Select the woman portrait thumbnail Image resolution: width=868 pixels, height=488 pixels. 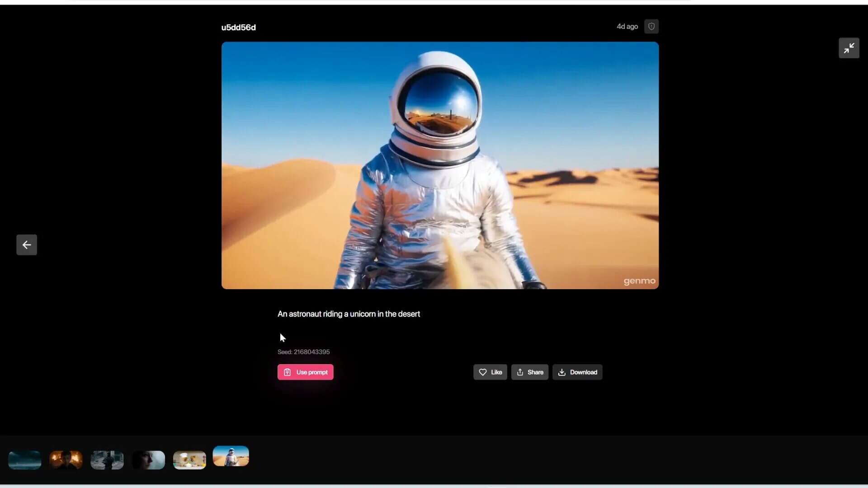(148, 460)
